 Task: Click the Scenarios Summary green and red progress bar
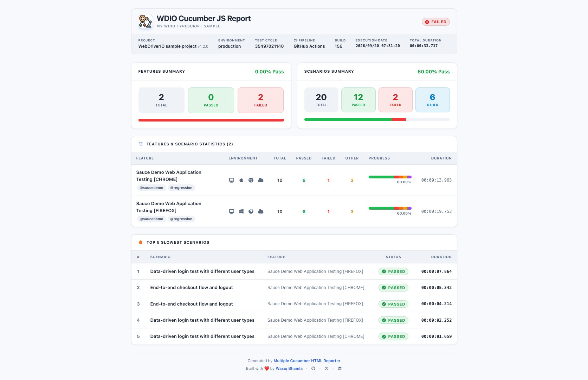click(x=377, y=119)
